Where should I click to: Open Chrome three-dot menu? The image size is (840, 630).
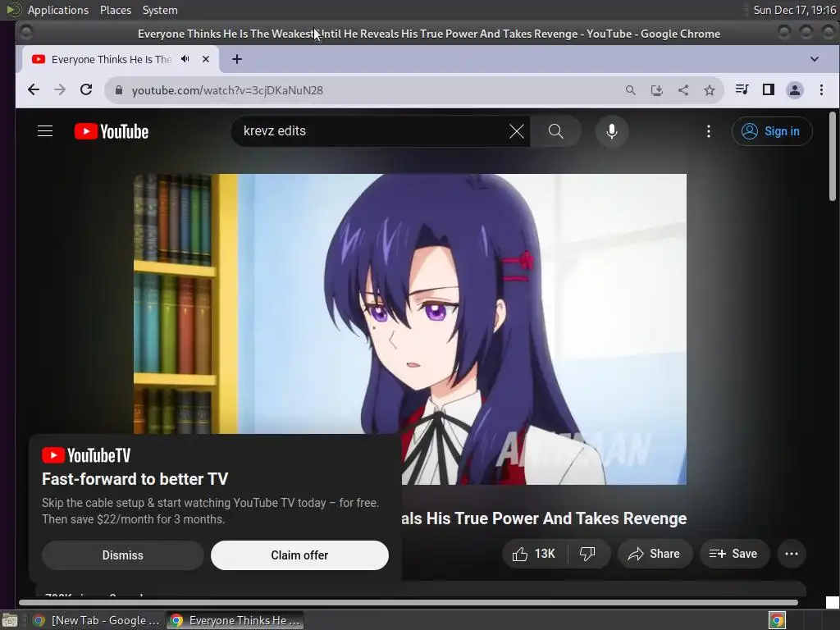point(821,89)
